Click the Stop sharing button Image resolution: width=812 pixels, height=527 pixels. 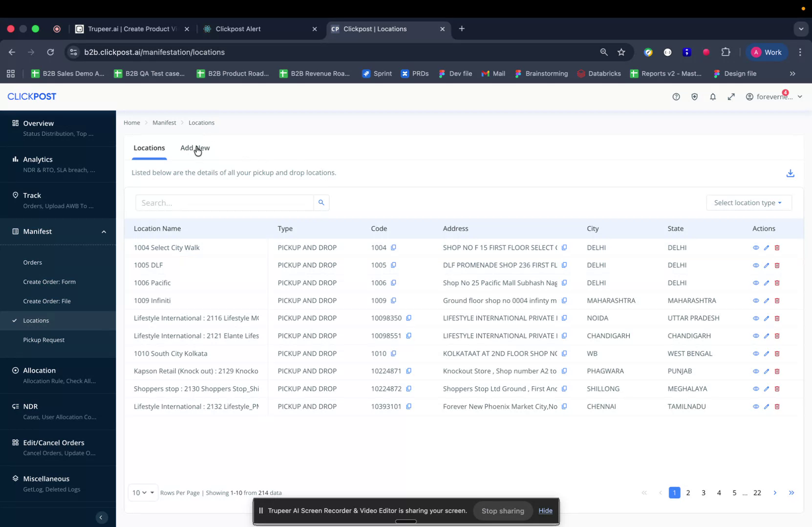coord(502,510)
